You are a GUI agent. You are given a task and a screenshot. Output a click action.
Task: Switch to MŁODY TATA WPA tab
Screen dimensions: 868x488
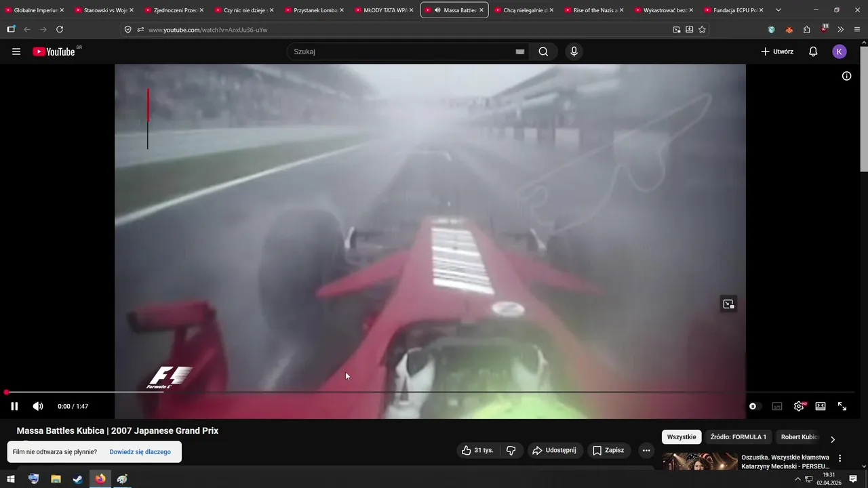click(385, 10)
